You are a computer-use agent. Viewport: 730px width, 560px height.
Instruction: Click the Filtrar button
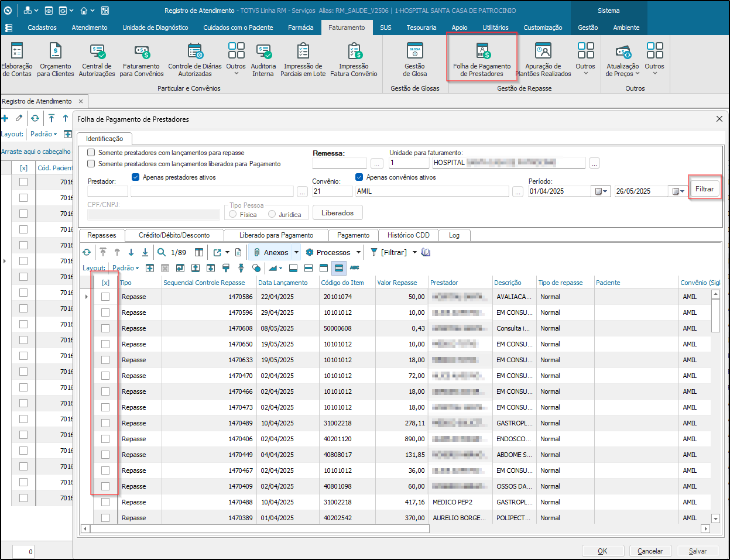click(x=704, y=189)
